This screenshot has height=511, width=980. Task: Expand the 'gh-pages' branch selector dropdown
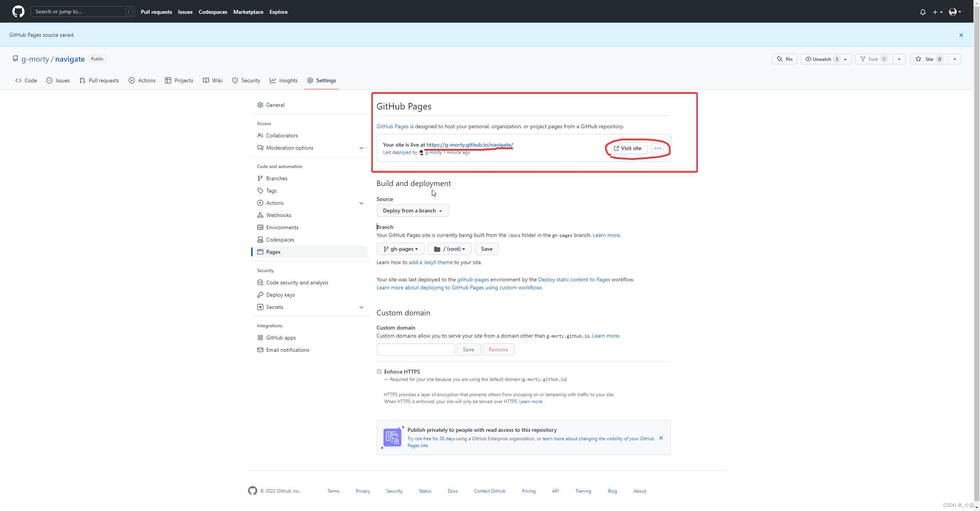399,249
